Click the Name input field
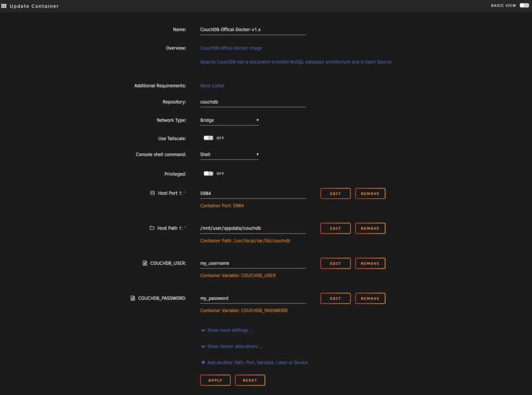The width and height of the screenshot is (532, 395). click(253, 29)
